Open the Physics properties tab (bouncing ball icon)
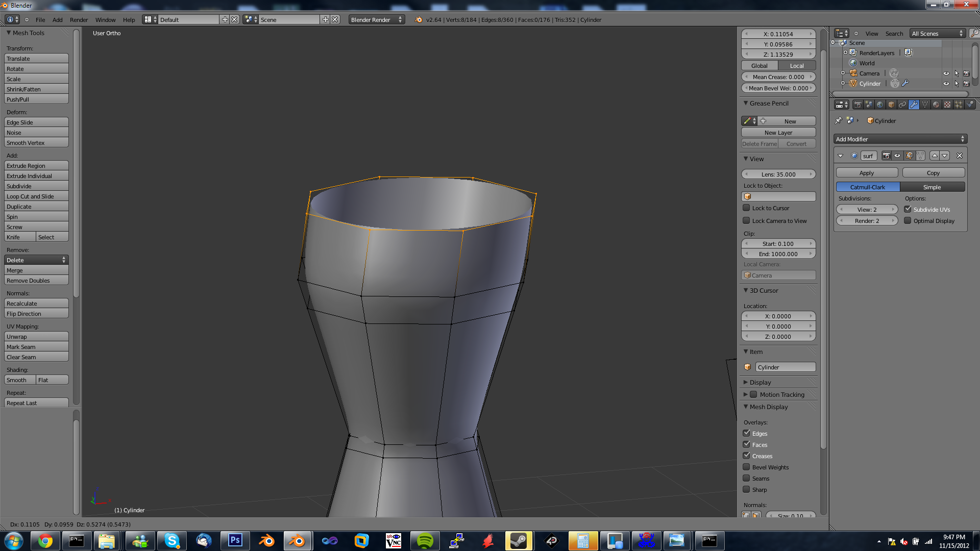Viewport: 980px width, 551px height. tap(969, 105)
